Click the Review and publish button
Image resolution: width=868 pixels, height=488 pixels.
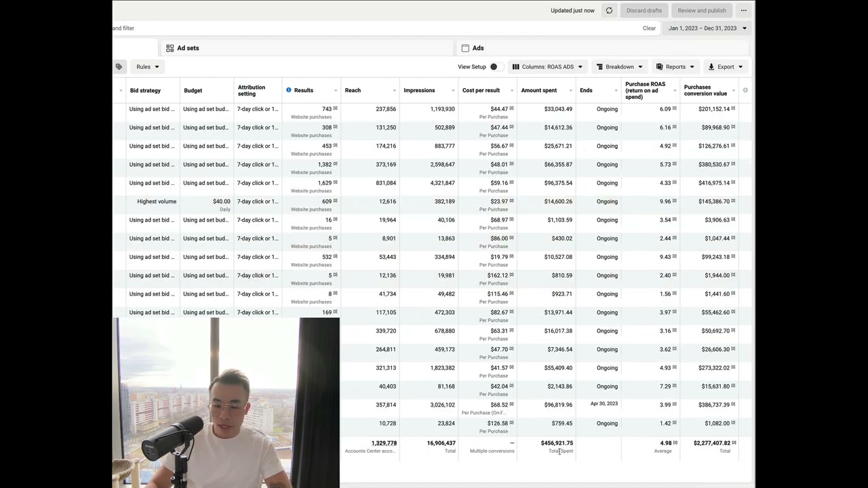pos(702,10)
